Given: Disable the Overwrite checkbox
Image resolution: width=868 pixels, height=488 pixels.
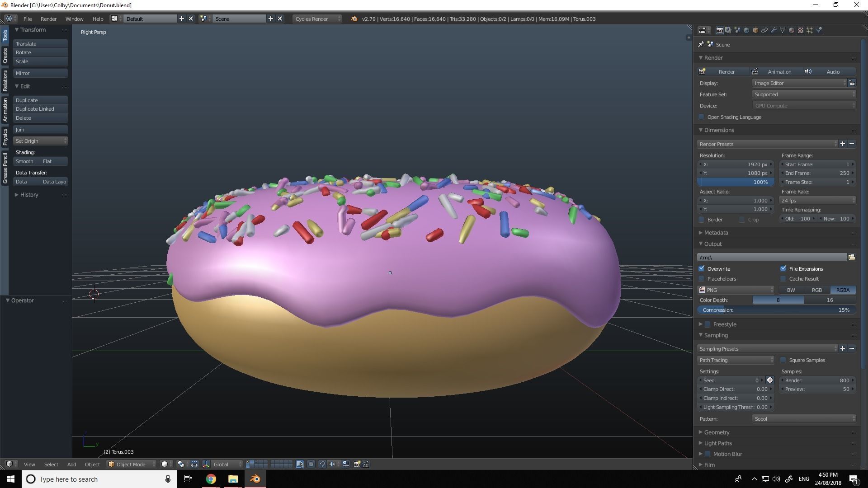Looking at the screenshot, I should point(702,268).
